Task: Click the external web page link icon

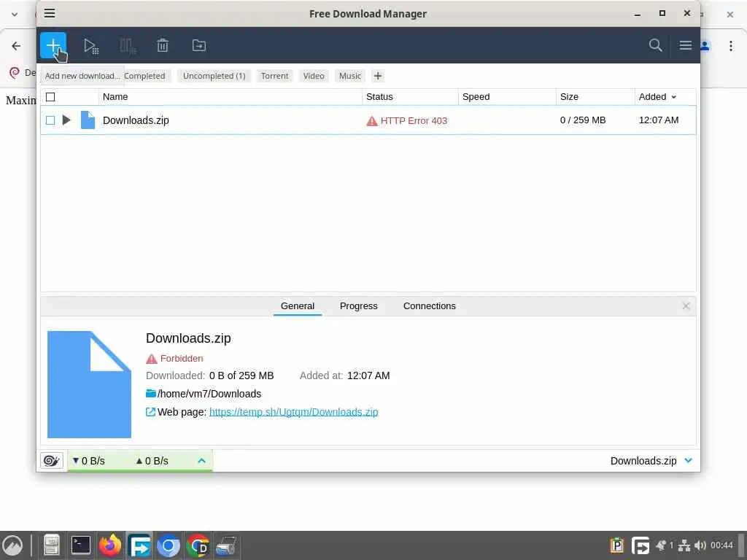Action: coord(150,412)
